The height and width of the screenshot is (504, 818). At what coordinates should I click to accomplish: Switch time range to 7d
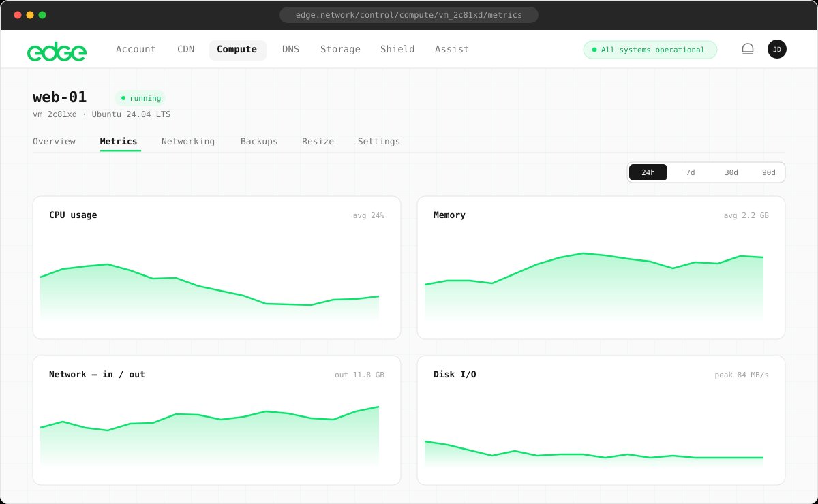pos(691,172)
